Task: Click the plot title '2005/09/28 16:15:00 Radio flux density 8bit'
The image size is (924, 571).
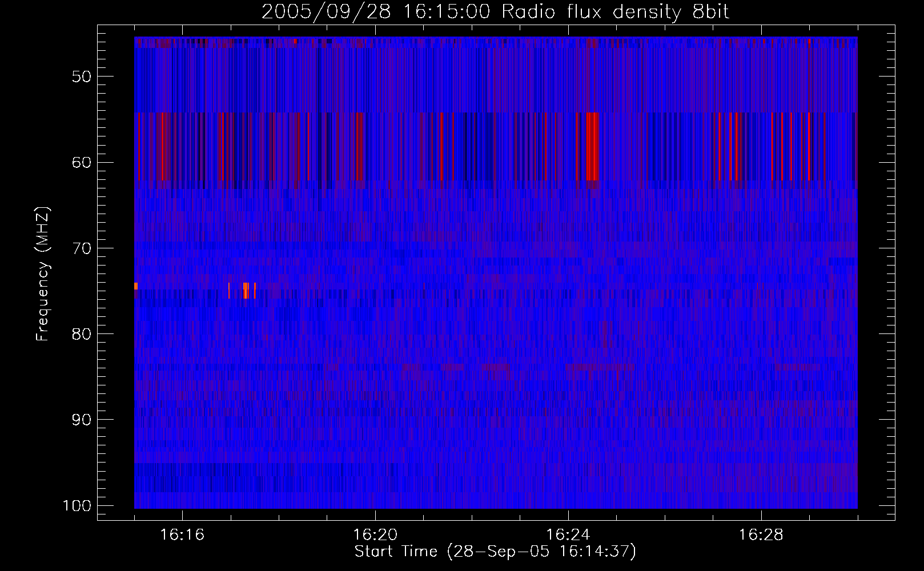Action: click(495, 12)
